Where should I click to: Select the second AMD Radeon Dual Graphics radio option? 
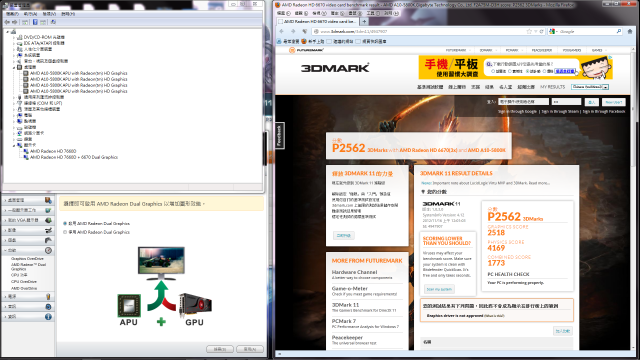coord(65,232)
